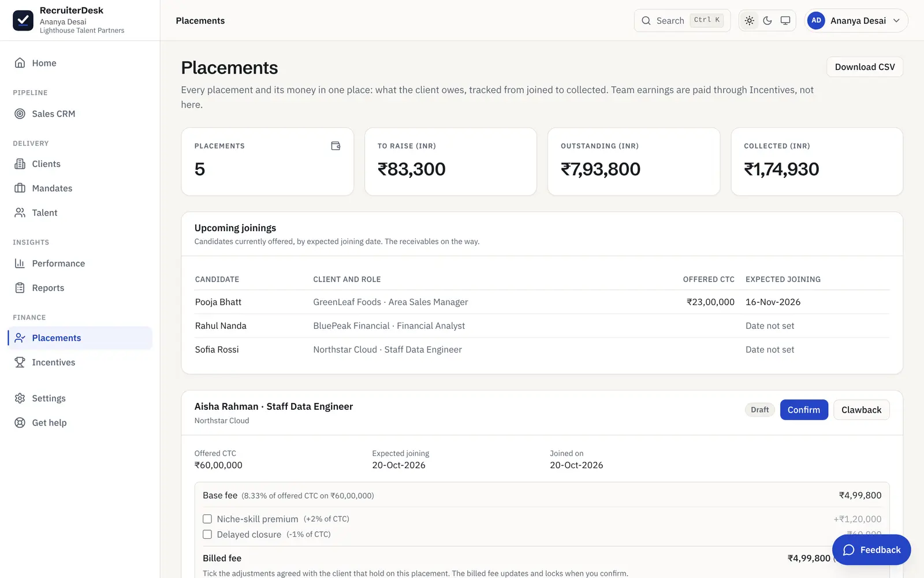Click the Draft status badge

[759, 410]
